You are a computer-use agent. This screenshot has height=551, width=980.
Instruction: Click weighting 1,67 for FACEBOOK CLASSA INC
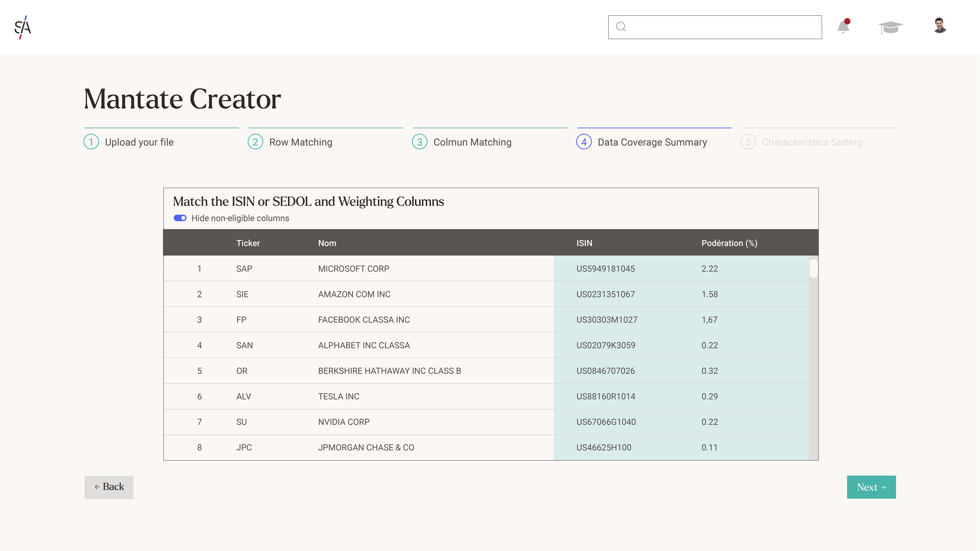(x=709, y=320)
